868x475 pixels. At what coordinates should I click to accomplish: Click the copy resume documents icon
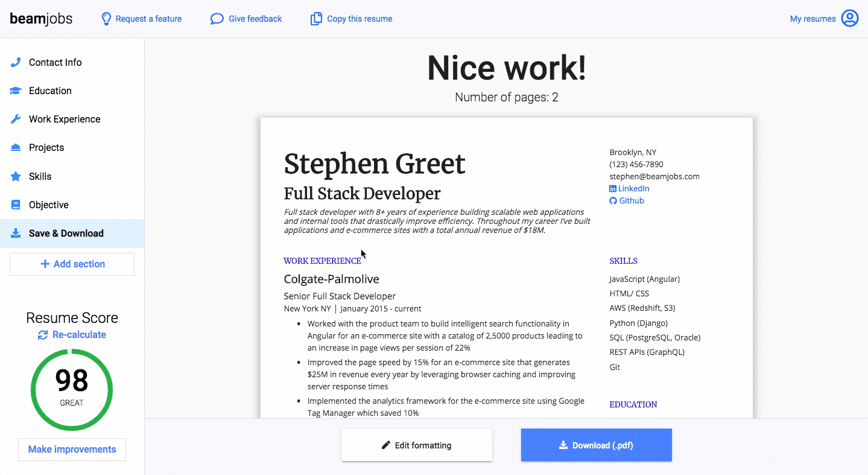point(316,19)
